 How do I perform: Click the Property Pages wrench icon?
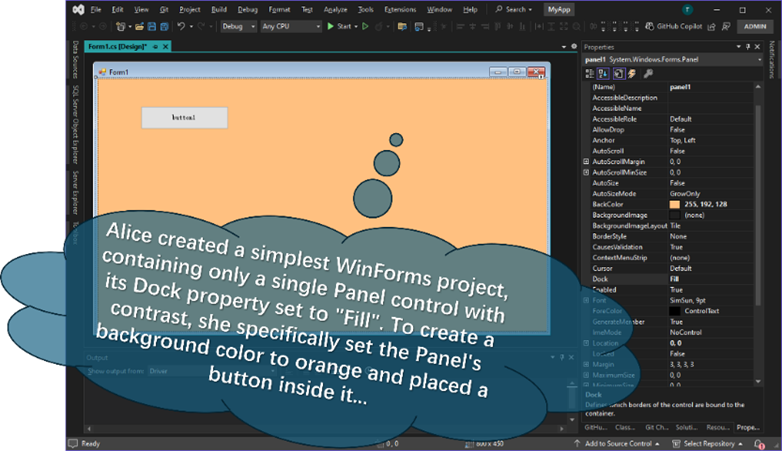point(648,74)
